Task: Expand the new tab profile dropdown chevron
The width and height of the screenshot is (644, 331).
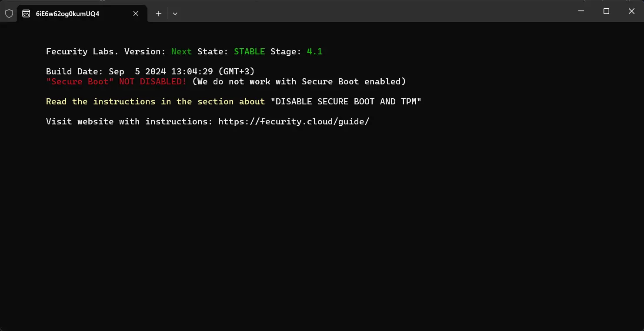Action: [x=175, y=13]
